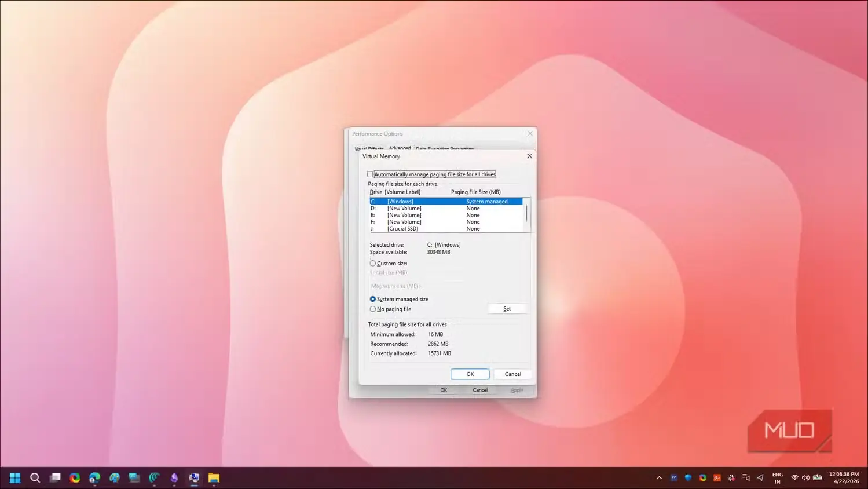Select the No paging file option
The width and height of the screenshot is (868, 489).
pos(373,309)
